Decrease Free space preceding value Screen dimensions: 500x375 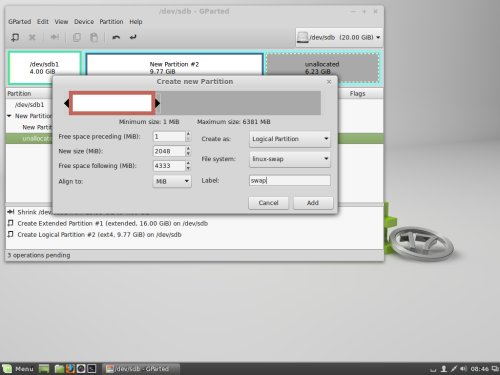click(x=188, y=139)
